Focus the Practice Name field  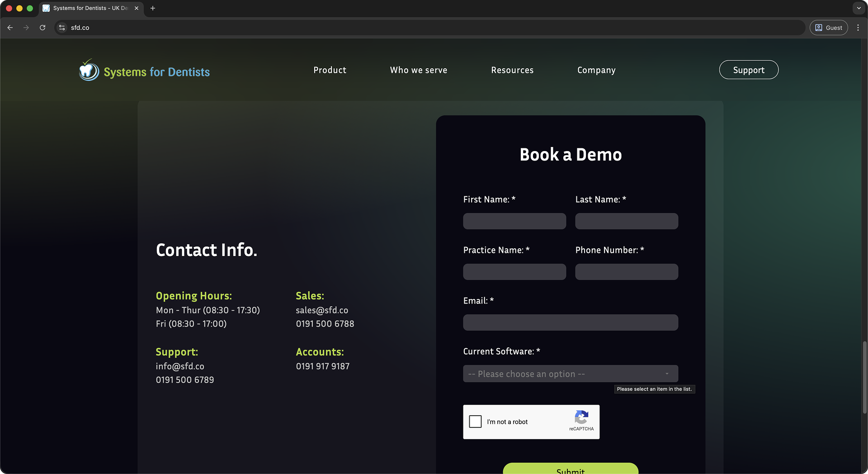(514, 272)
